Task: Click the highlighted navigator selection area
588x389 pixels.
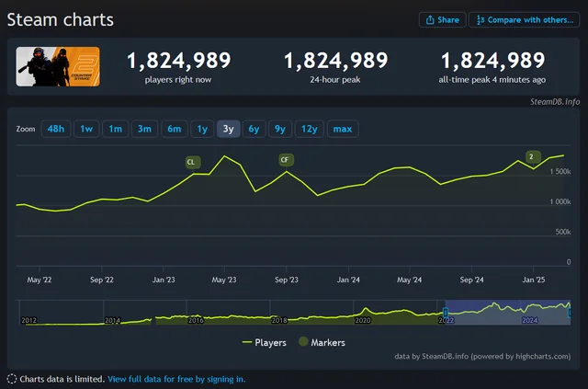Action: tap(508, 313)
